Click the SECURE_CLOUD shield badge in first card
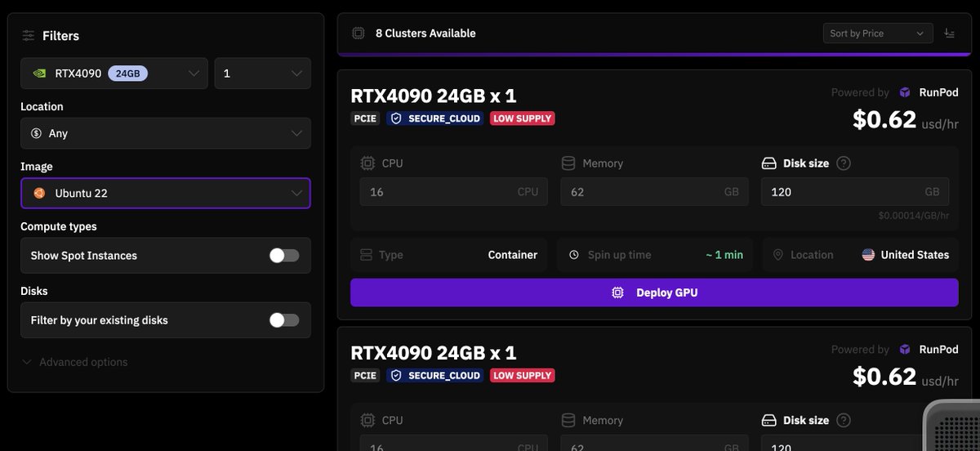This screenshot has width=980, height=451. pyautogui.click(x=434, y=118)
